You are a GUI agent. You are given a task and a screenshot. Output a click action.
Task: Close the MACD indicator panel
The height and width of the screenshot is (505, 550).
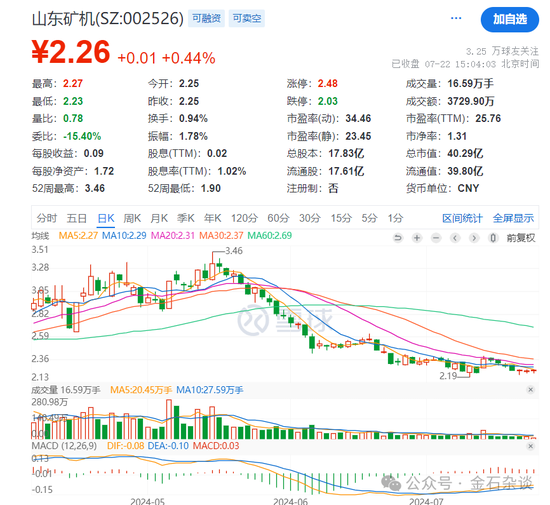coord(530,446)
